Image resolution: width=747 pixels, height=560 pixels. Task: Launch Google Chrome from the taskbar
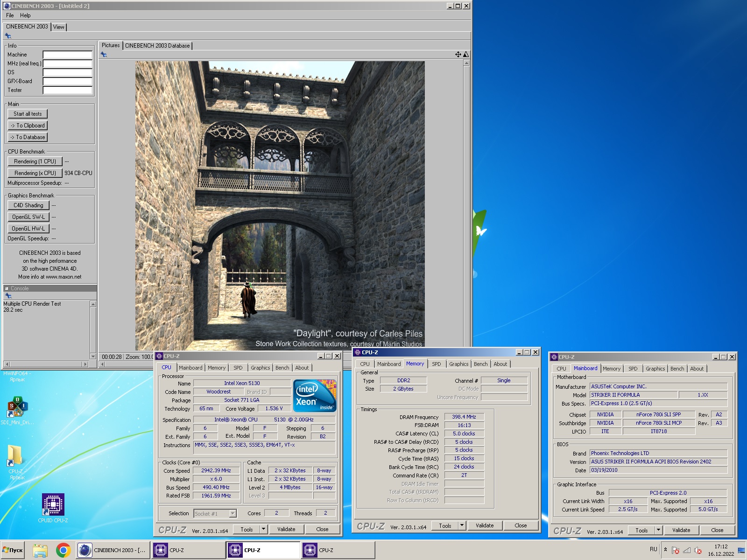(x=63, y=550)
